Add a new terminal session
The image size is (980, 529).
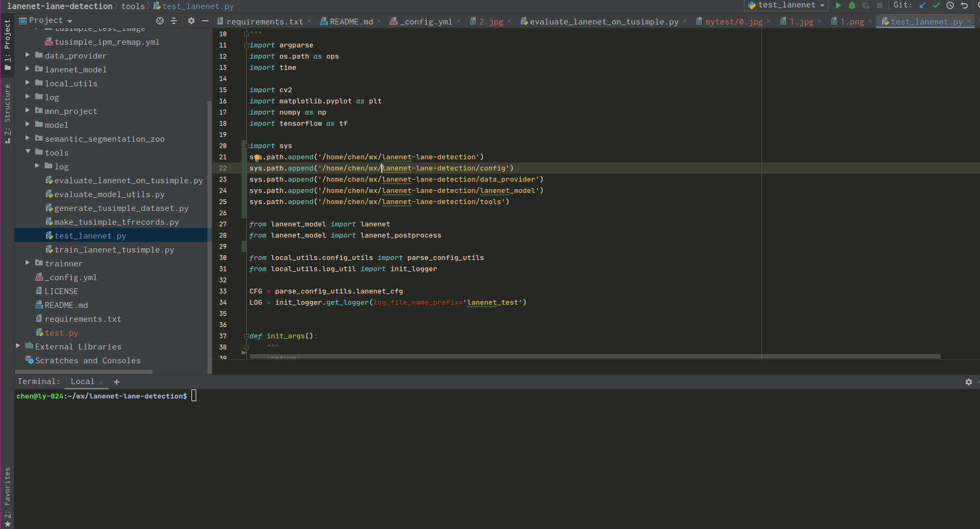click(x=117, y=382)
